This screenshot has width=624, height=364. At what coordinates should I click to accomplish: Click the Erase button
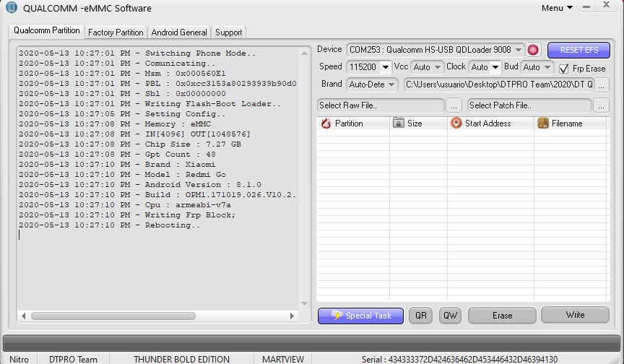tap(502, 316)
